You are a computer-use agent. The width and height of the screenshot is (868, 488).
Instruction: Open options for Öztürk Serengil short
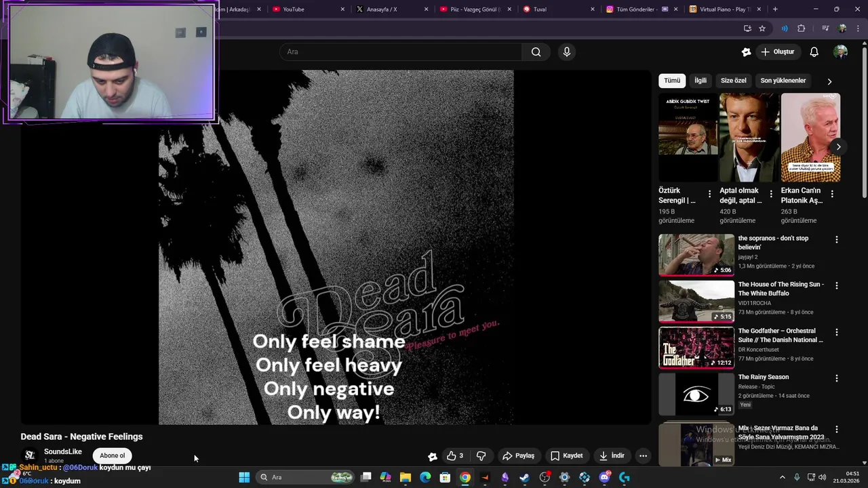coord(709,194)
